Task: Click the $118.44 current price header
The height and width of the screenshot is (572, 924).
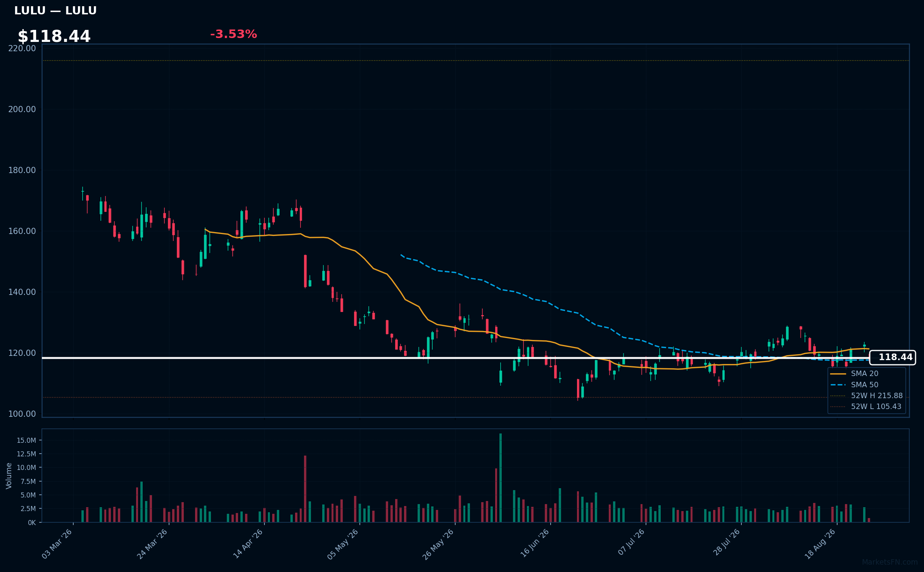Action: (54, 36)
